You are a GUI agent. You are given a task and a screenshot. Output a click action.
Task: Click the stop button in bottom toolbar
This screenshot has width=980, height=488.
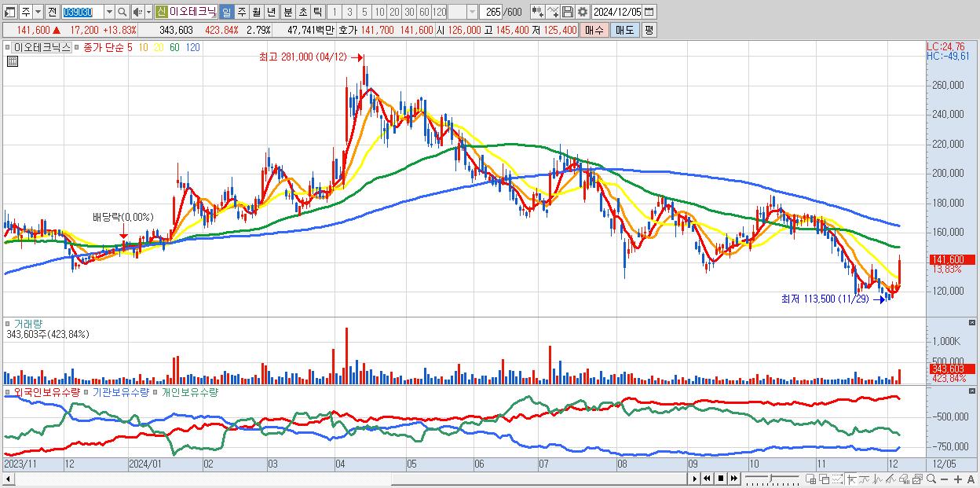click(x=720, y=479)
